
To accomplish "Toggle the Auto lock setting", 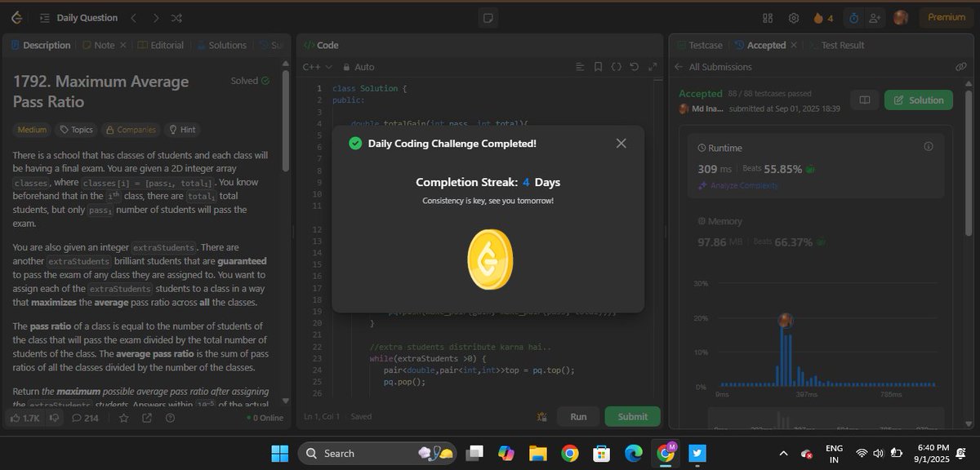I will point(359,67).
